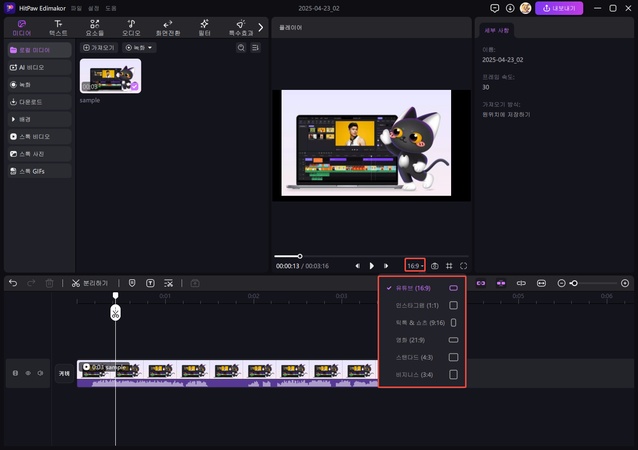Toggle the purple chain-link icon in the timeline toolbar
The width and height of the screenshot is (638, 450).
point(481,283)
